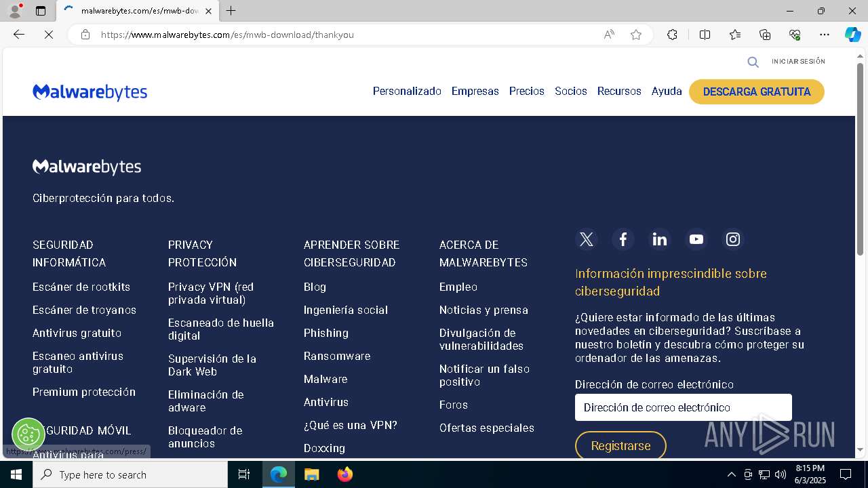This screenshot has height=488, width=868.
Task: Open Notificar un falso positivo link
Action: click(x=485, y=375)
